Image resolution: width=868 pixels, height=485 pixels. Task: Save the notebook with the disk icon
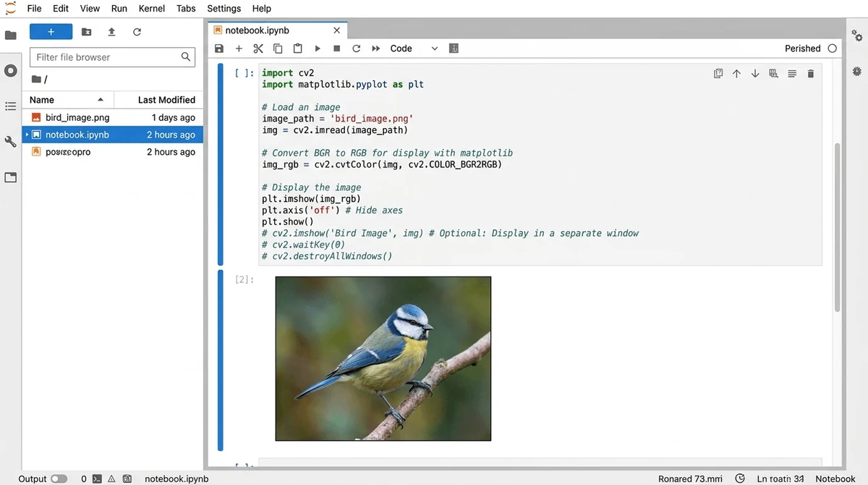[x=219, y=48]
